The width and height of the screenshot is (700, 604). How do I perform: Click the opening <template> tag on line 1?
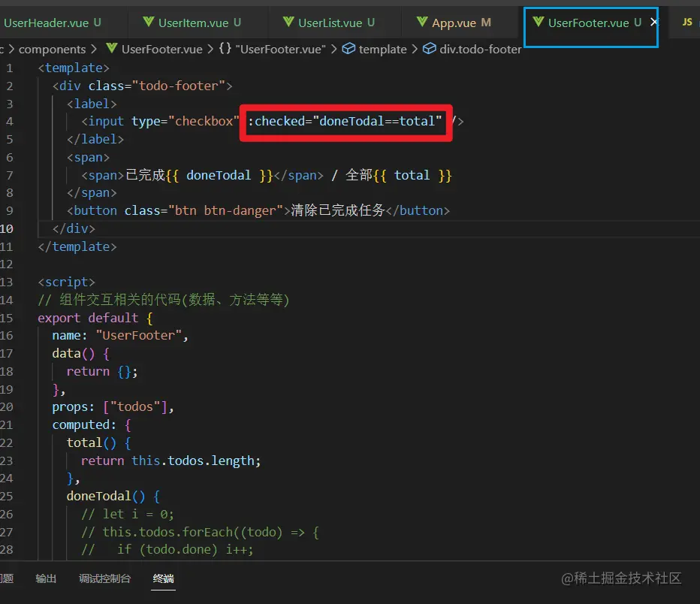pos(74,68)
